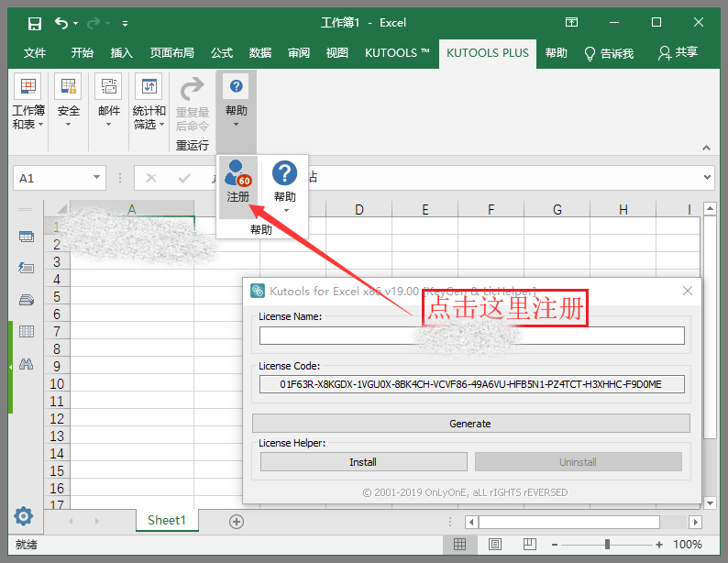Open Kutools AutoText pane icon
Image resolution: width=728 pixels, height=563 pixels.
coord(26,268)
